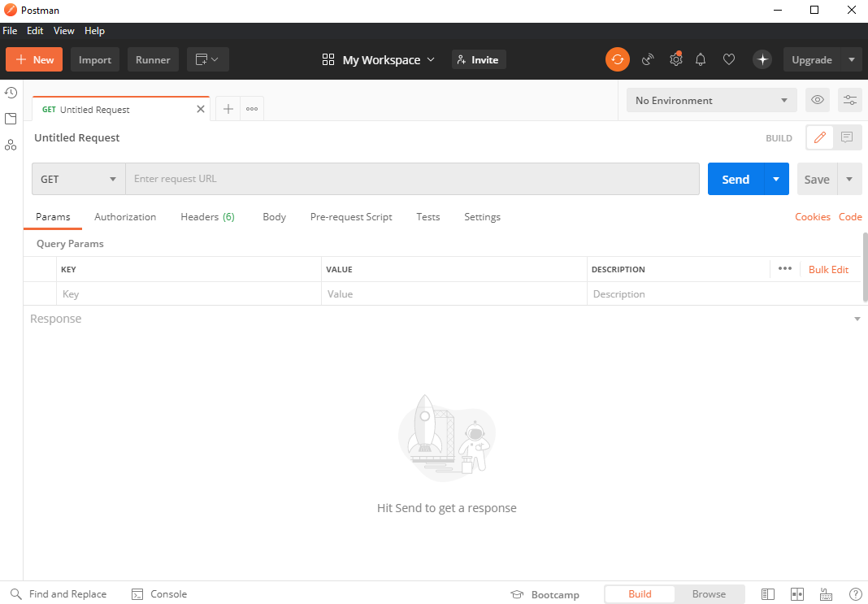Open the notifications bell icon

pyautogui.click(x=701, y=60)
